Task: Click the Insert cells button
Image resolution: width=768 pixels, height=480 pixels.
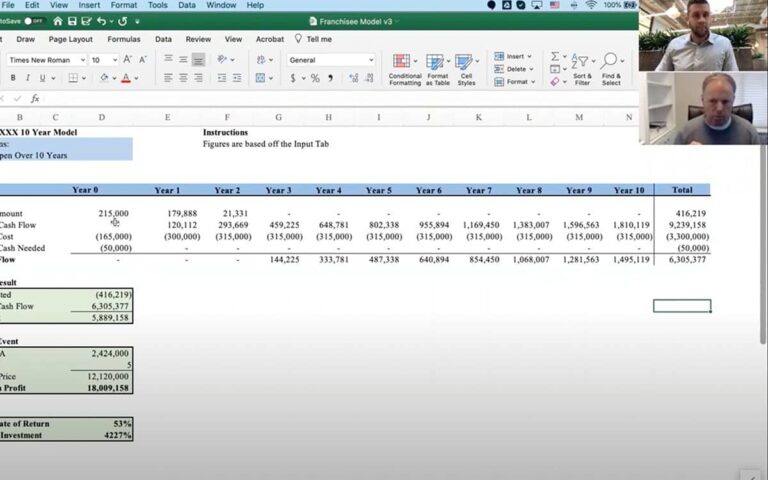Action: point(513,56)
